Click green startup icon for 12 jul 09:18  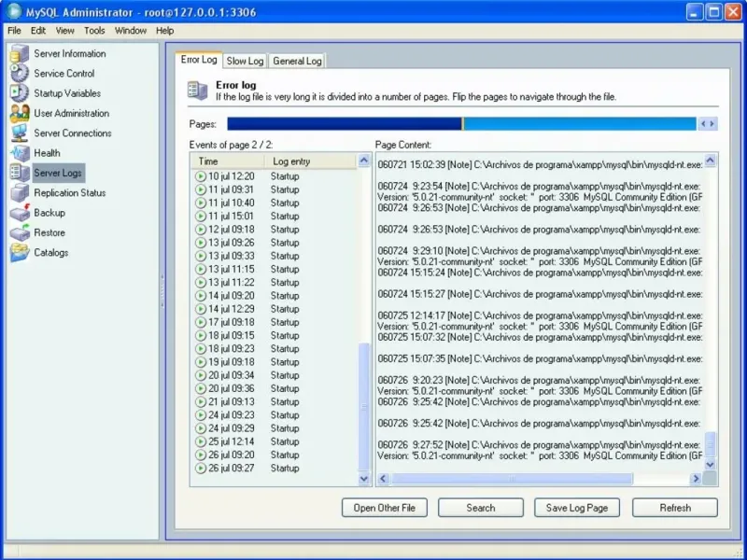(201, 230)
